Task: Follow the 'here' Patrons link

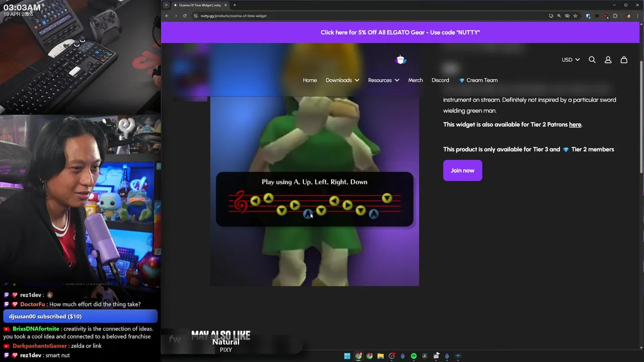Action: [x=575, y=125]
